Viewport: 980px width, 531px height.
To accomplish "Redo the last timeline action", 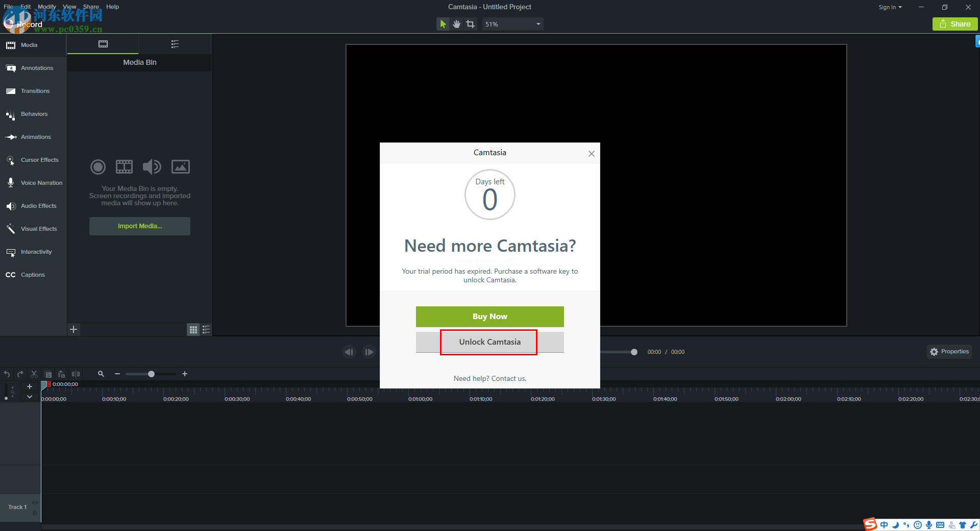I will 20,374.
